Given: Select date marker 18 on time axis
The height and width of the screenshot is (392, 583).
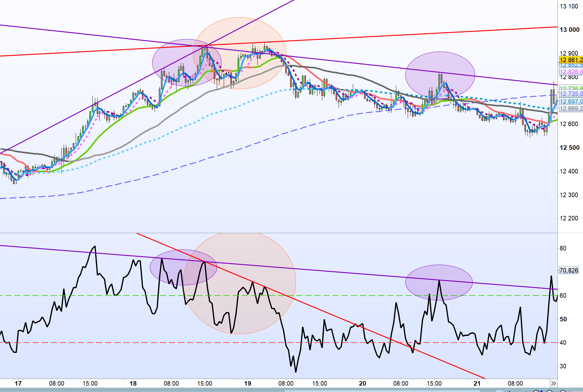Looking at the screenshot, I should point(133,384).
